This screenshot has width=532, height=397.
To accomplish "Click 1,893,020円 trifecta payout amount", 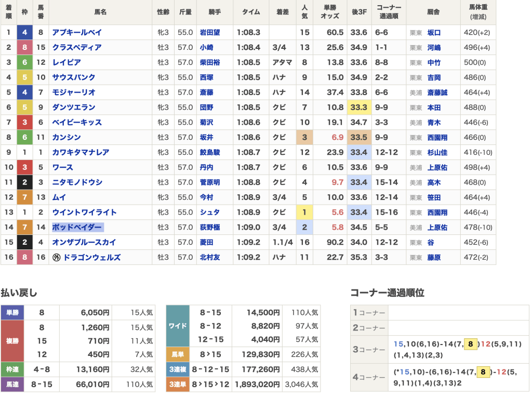I will [258, 384].
